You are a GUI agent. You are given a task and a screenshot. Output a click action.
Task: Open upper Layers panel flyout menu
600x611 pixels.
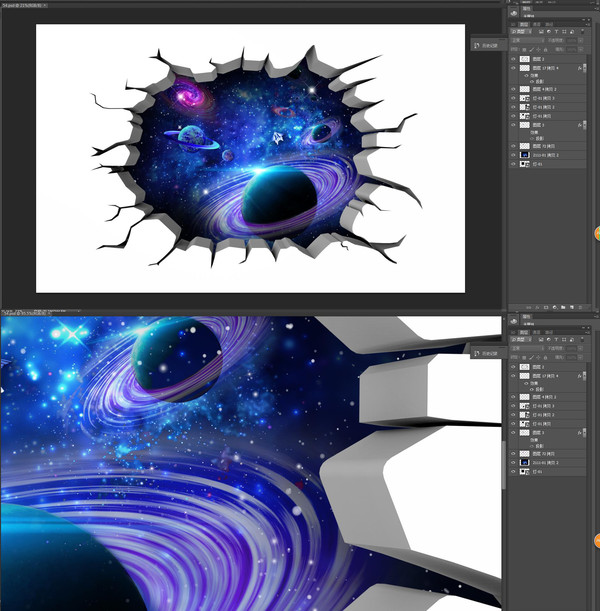point(588,24)
